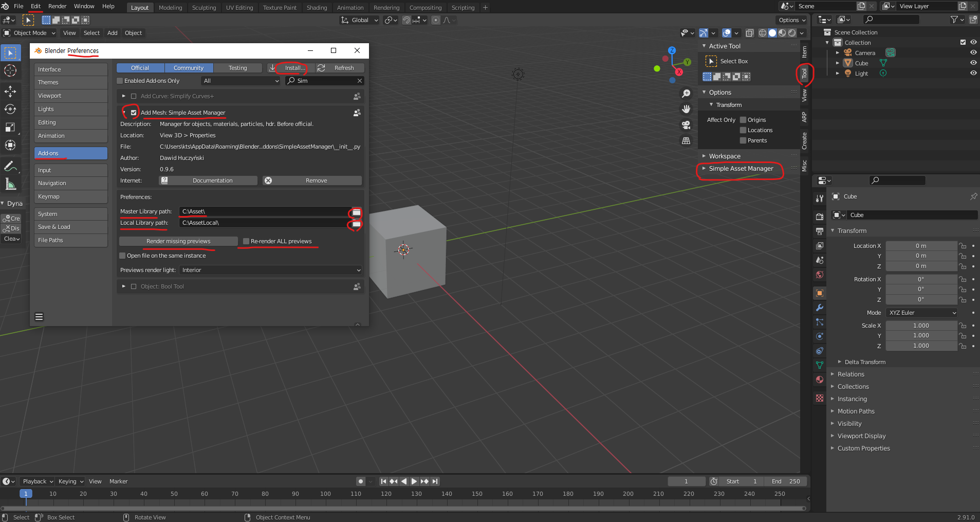Open Material properties tab icon

[x=820, y=380]
